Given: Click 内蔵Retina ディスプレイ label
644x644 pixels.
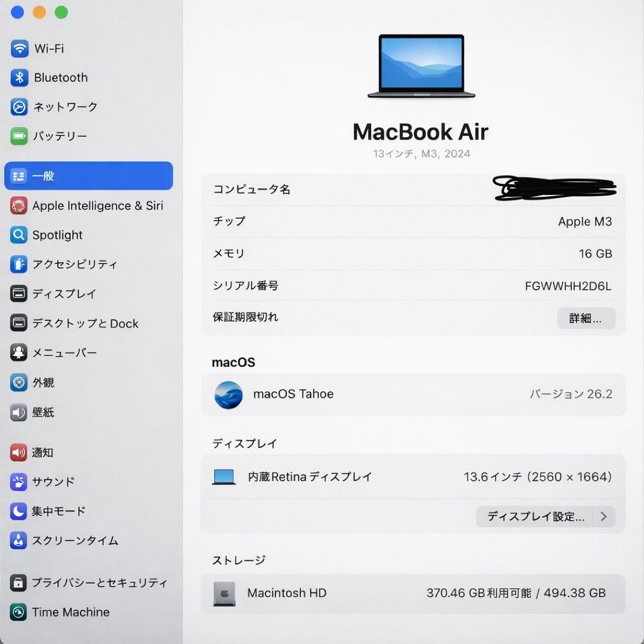Looking at the screenshot, I should tap(310, 477).
